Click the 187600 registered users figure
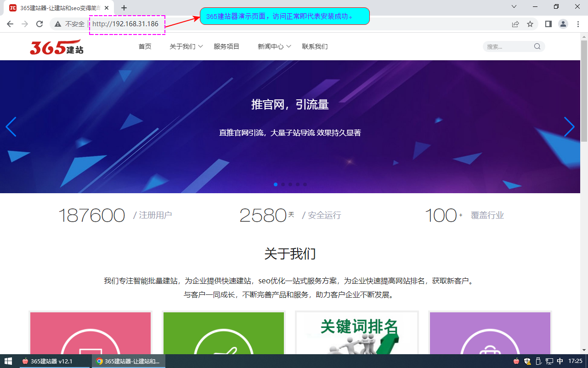This screenshot has width=588, height=368. point(91,215)
